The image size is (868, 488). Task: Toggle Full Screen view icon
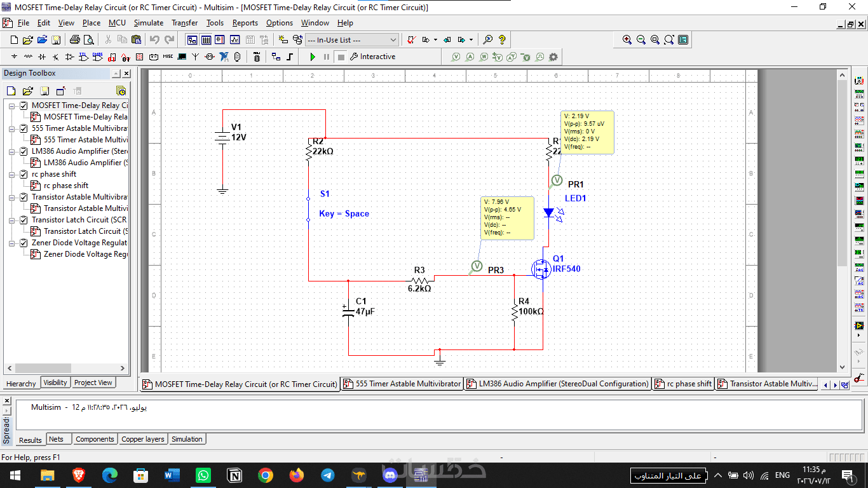(x=683, y=39)
